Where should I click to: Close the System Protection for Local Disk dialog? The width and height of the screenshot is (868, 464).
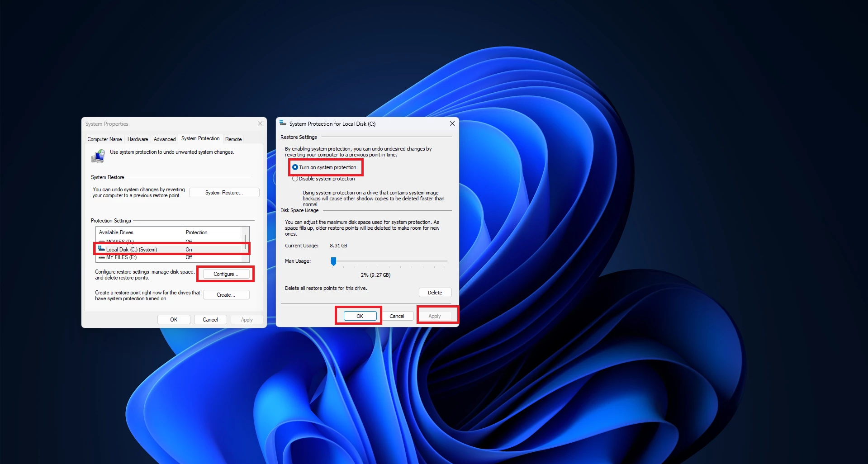point(452,123)
